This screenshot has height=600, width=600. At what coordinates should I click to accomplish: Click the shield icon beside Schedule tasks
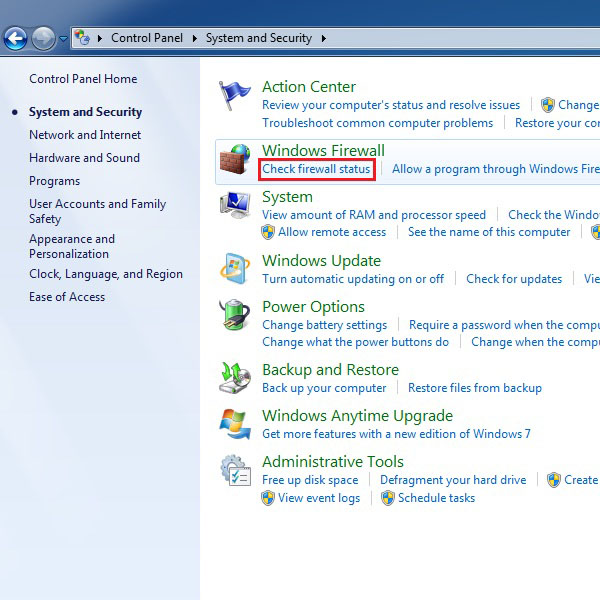click(388, 498)
